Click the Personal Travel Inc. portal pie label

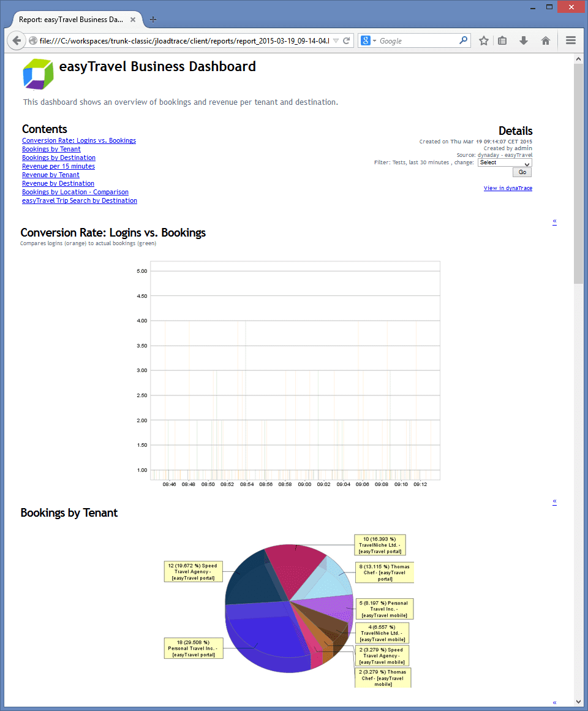point(194,648)
